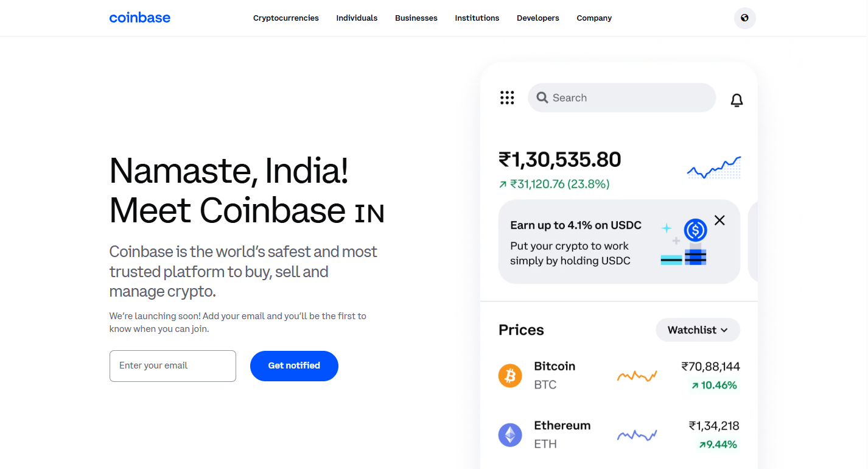Open the Individuals menu

(x=357, y=18)
